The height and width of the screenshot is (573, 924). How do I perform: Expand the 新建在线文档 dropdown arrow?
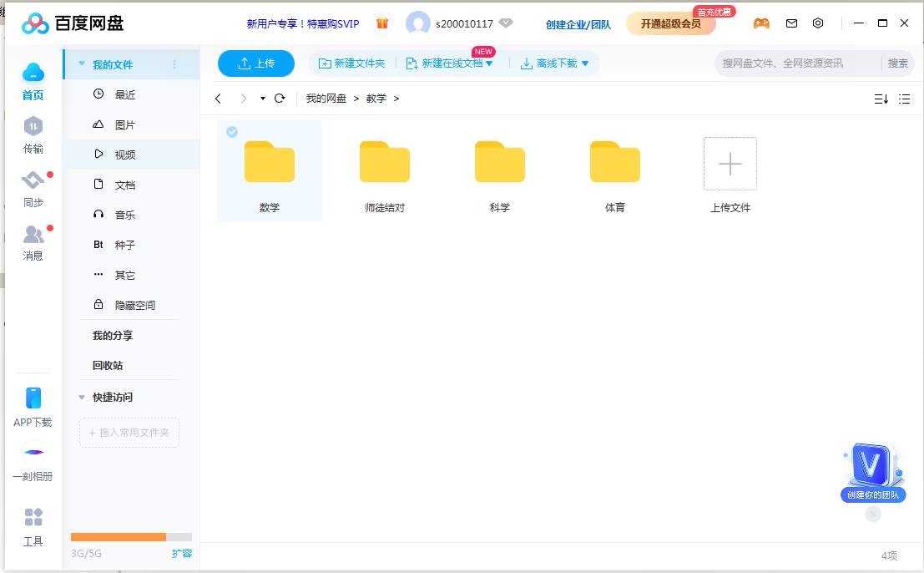(x=490, y=63)
